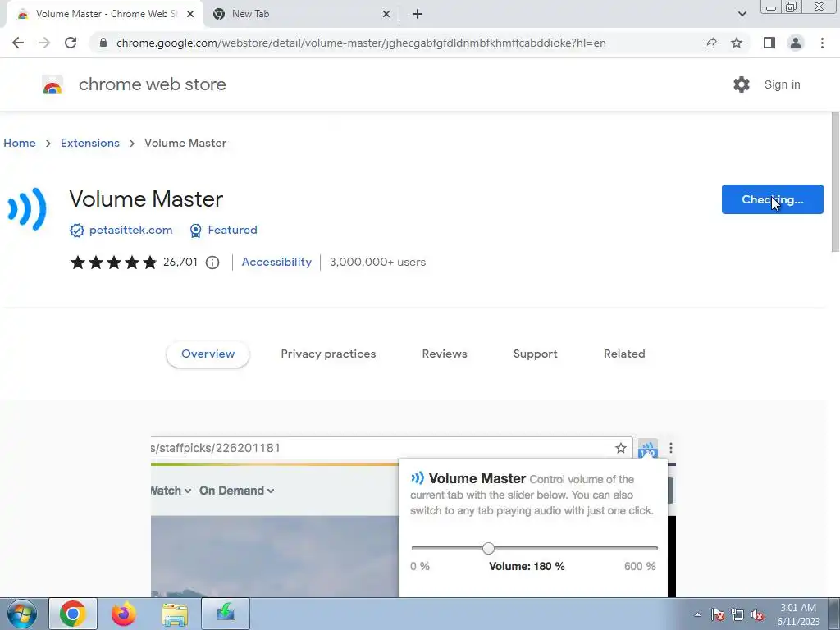Open the Support tab
The image size is (840, 630).
point(535,354)
